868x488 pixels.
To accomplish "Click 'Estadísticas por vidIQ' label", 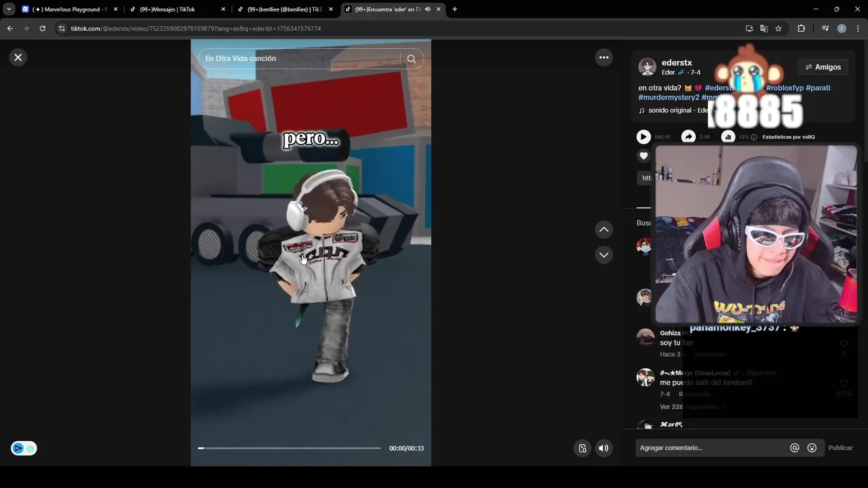I will pyautogui.click(x=789, y=137).
